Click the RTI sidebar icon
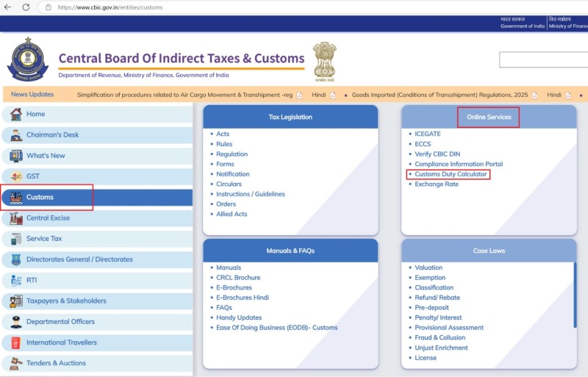588x377 pixels. point(15,281)
